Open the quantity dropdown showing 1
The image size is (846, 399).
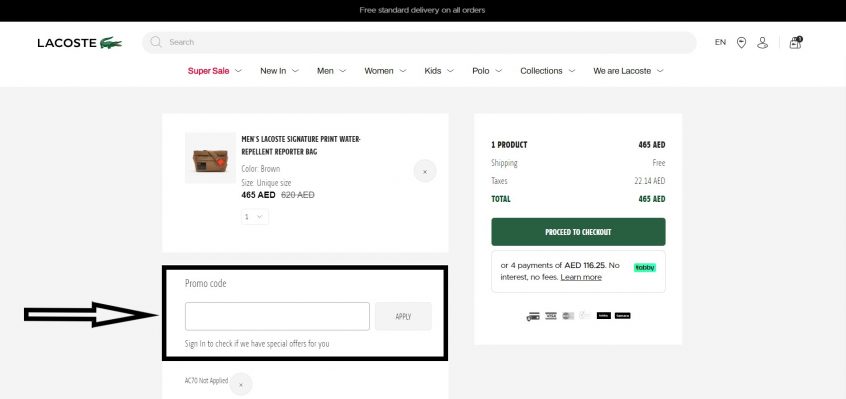click(255, 217)
